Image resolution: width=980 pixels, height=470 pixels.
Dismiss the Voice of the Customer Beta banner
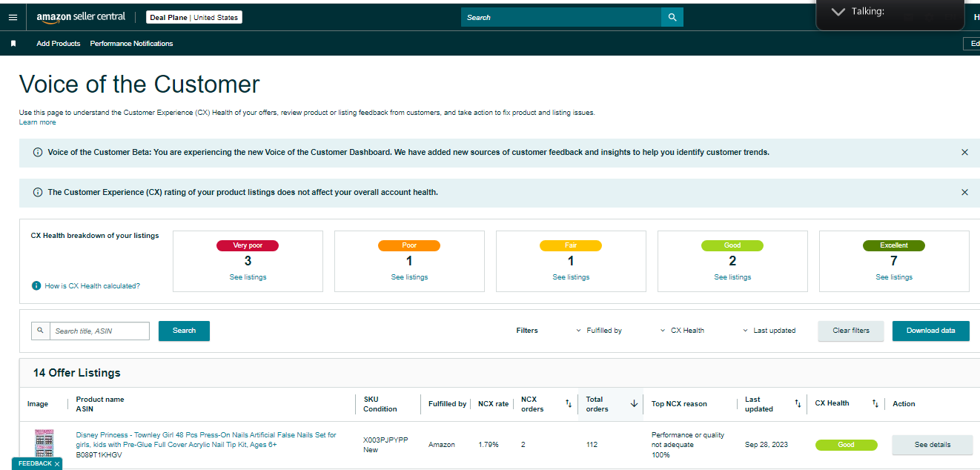pos(964,152)
